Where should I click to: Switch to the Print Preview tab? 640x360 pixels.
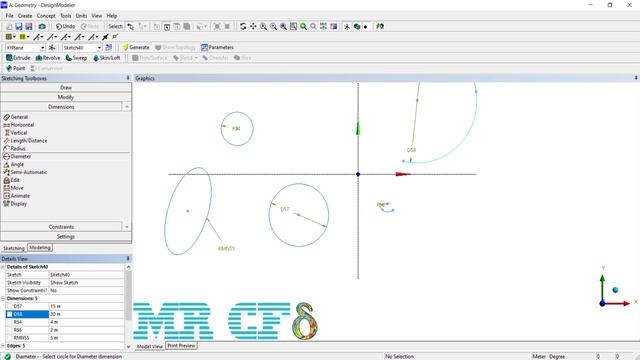click(181, 346)
